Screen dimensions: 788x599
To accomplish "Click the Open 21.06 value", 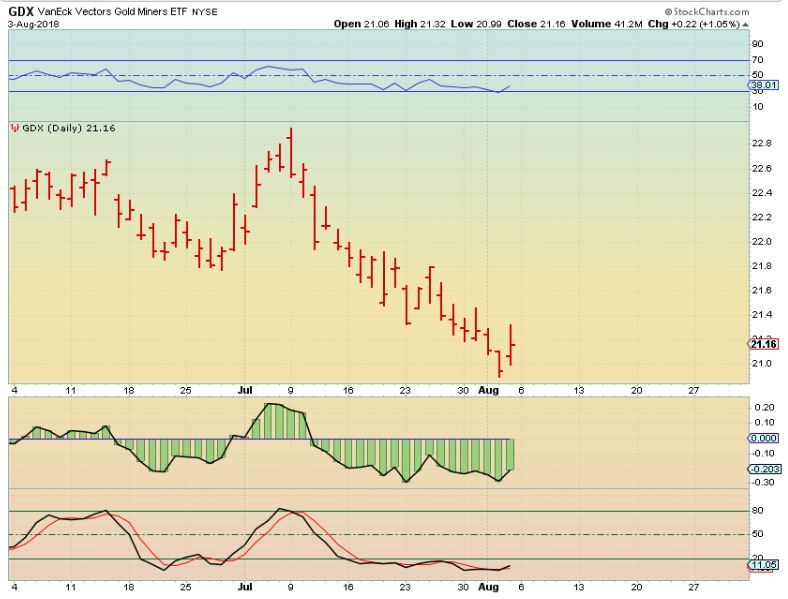I will [x=361, y=24].
